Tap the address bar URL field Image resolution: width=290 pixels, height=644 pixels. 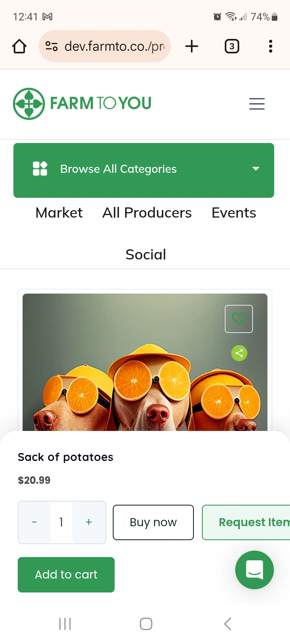(114, 46)
